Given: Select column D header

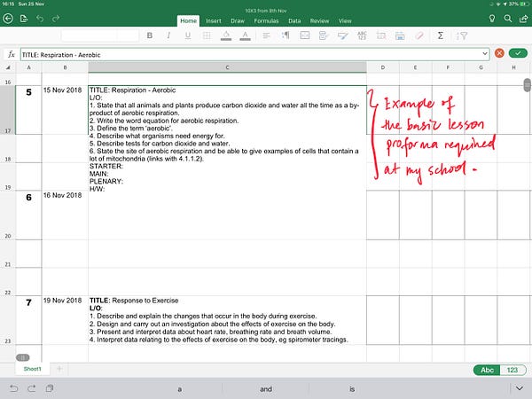Looking at the screenshot, I should (383, 67).
